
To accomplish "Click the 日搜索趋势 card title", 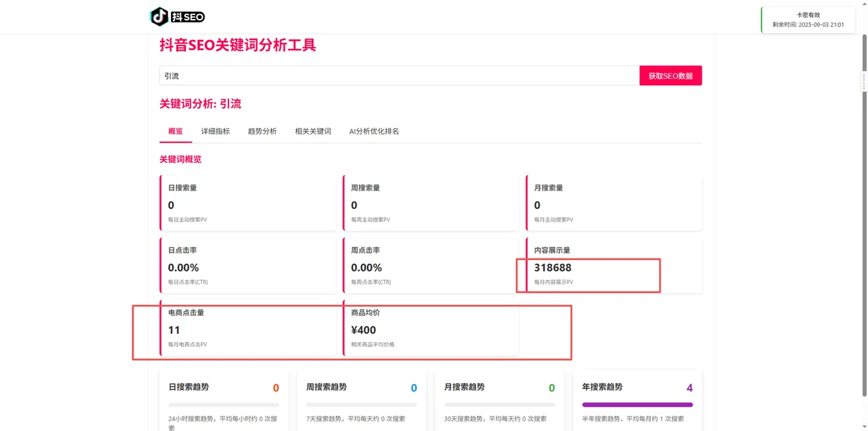I will click(189, 387).
